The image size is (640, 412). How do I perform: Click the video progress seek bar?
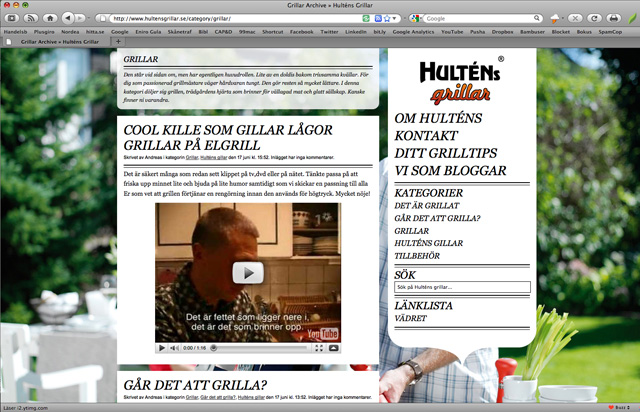[259, 348]
